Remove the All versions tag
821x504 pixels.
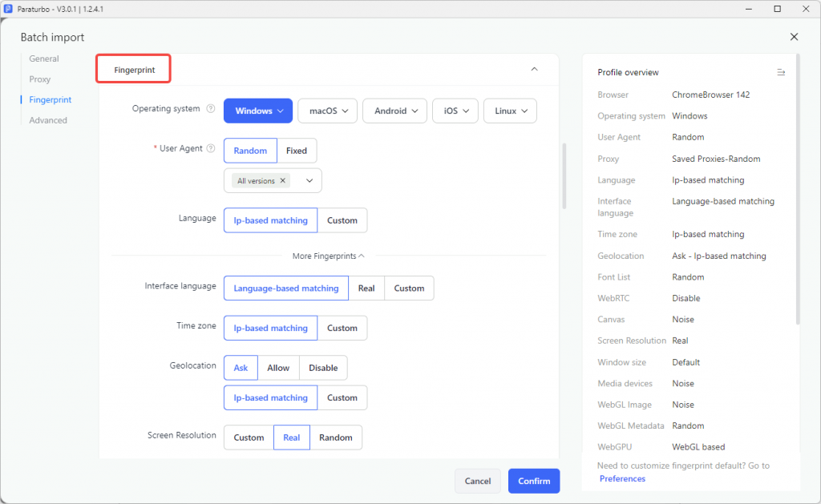[x=283, y=180]
